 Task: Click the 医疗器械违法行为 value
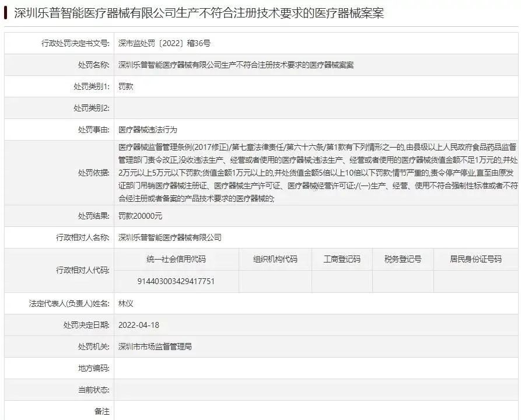tap(148, 129)
